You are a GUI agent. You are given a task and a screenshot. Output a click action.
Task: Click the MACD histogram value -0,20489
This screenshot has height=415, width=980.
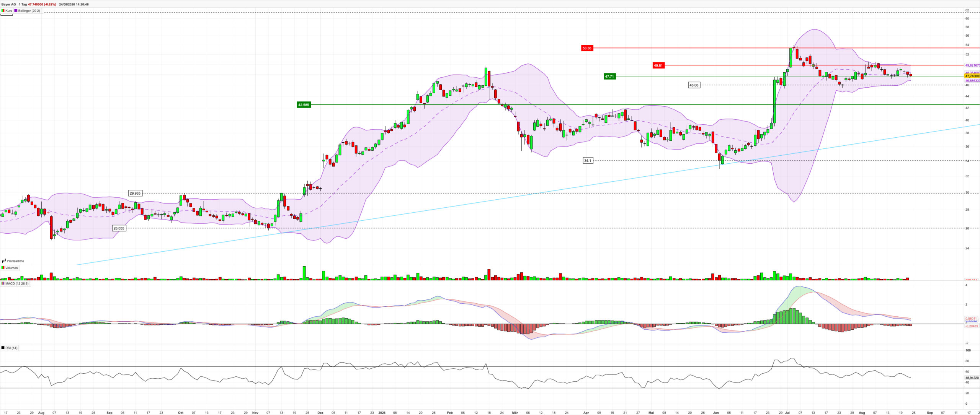(x=972, y=326)
